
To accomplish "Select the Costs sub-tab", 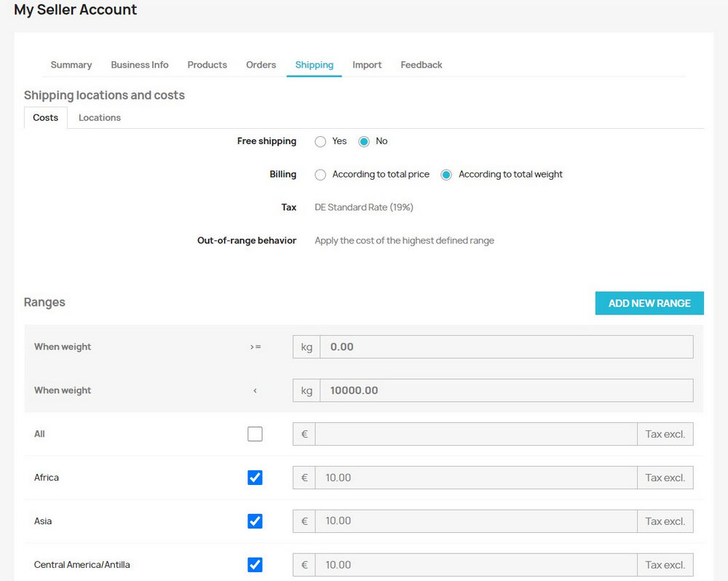I will (45, 117).
